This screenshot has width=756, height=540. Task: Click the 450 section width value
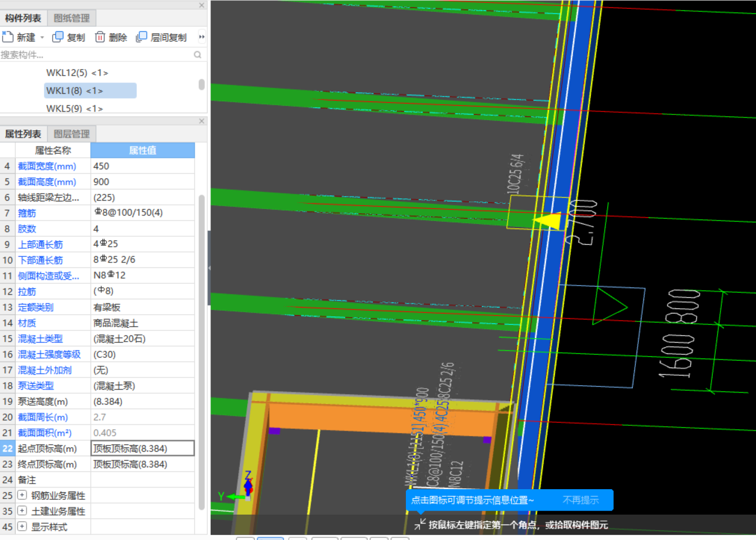tap(142, 166)
